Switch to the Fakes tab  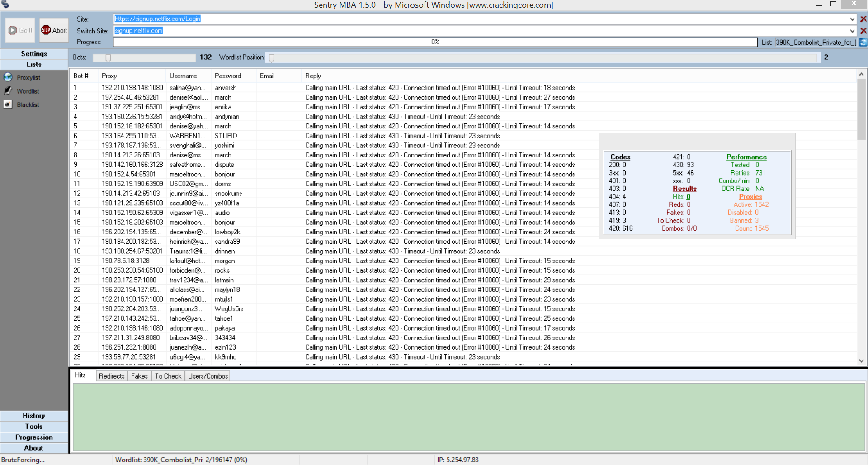pos(139,376)
